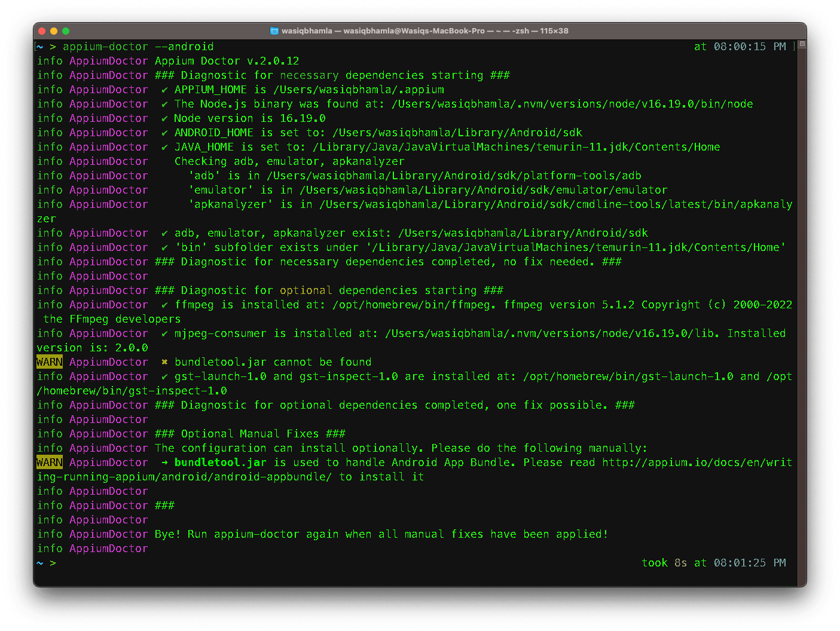Viewport: 840px width, 631px height.
Task: Click the second highlighted WARN badge
Action: (49, 462)
